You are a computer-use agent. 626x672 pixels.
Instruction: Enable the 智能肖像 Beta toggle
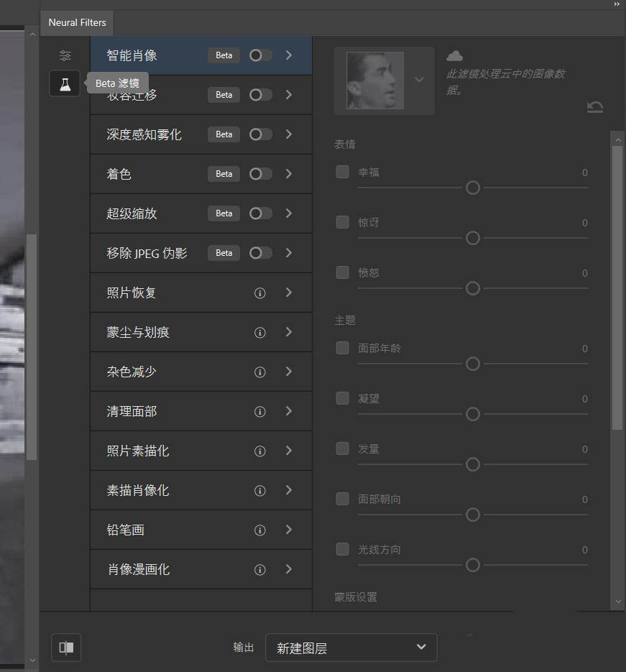click(260, 55)
